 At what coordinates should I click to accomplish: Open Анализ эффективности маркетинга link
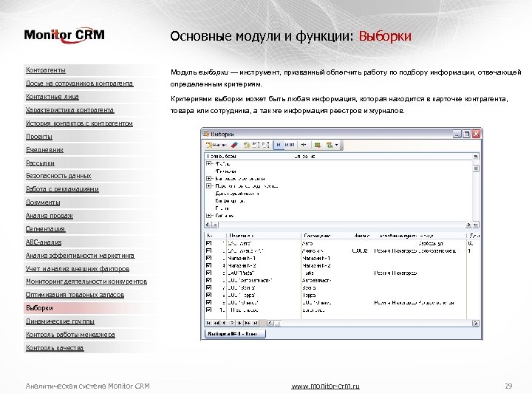[80, 256]
